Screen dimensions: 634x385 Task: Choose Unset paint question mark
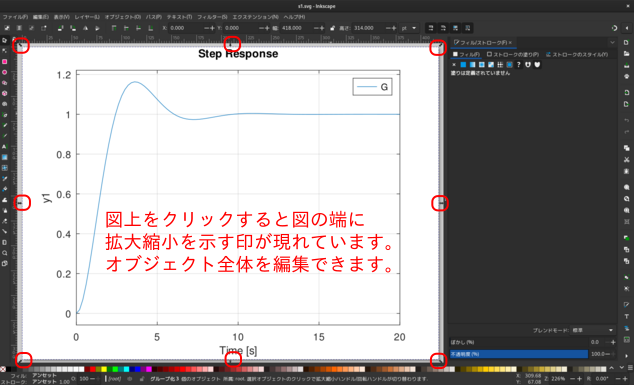(519, 65)
